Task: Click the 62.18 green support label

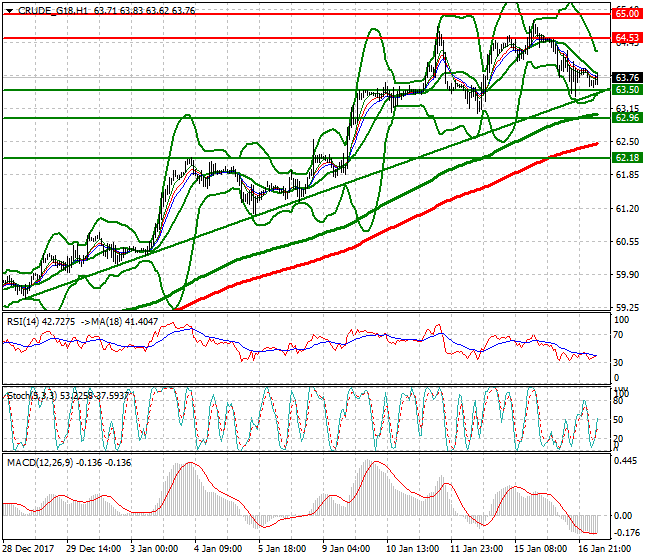Action: (x=627, y=158)
